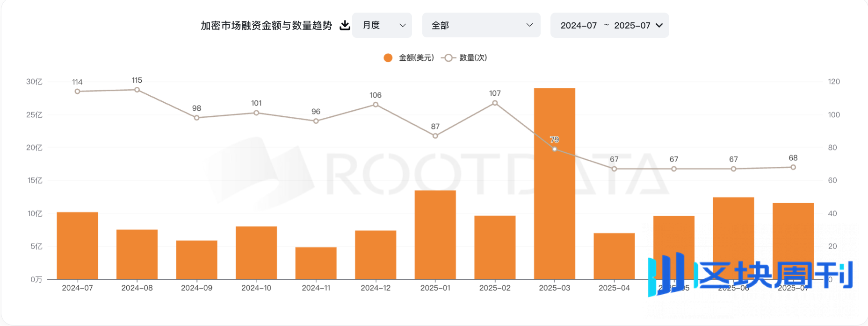
Task: Select the 2024-12 orange bar
Action: (376, 255)
